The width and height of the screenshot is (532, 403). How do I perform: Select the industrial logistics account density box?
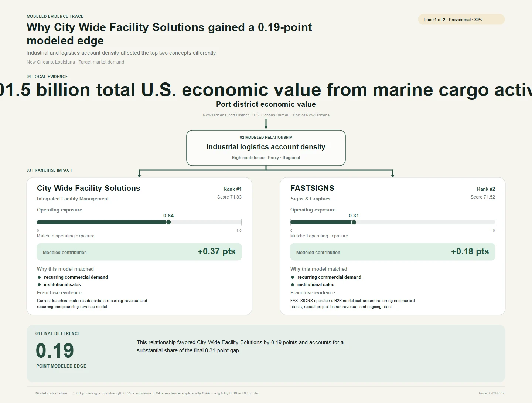tap(266, 148)
